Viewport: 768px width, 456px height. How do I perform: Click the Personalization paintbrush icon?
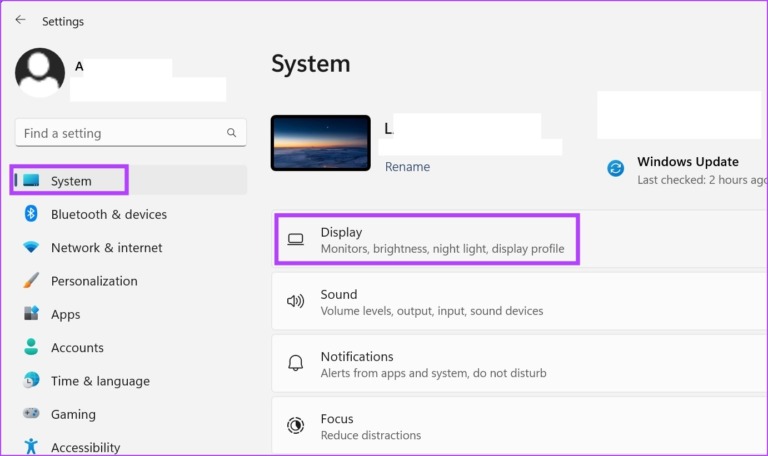[x=31, y=281]
